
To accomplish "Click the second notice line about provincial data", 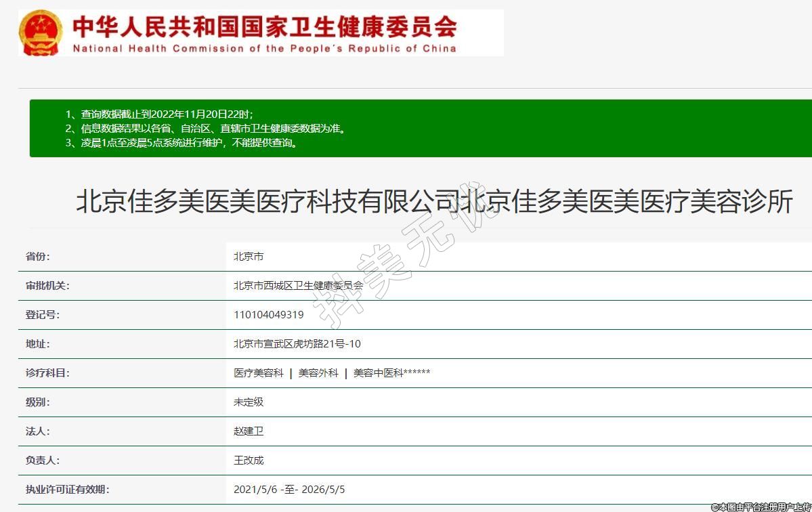I will click(x=205, y=129).
